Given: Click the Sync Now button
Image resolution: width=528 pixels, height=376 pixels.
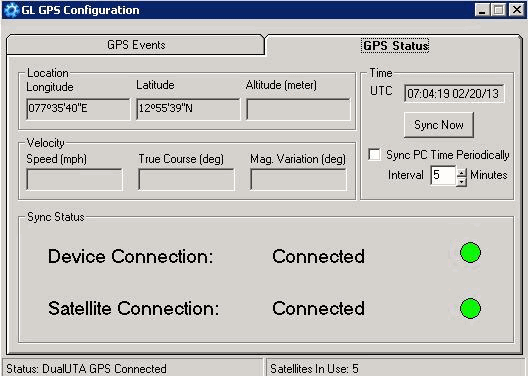Looking at the screenshot, I should [x=438, y=125].
